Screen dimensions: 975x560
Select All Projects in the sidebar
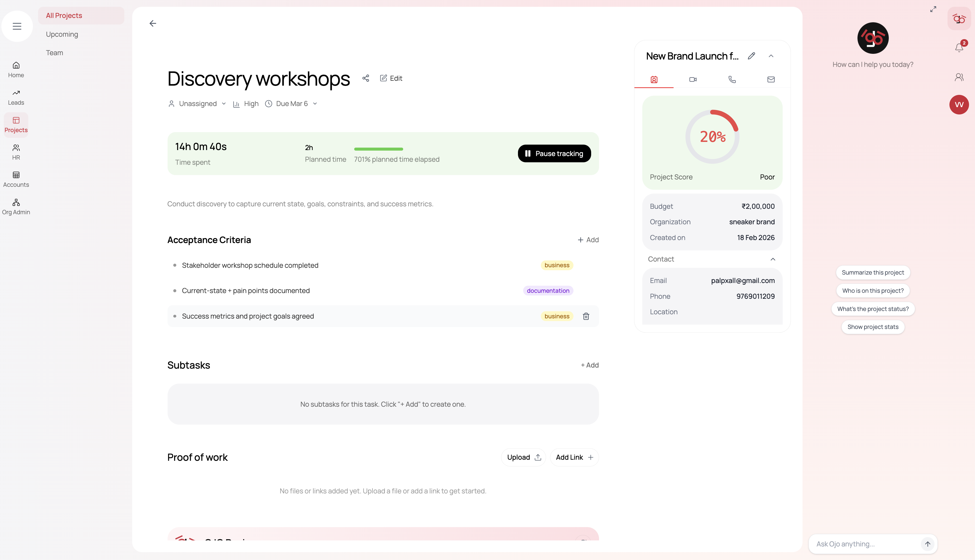tap(64, 15)
